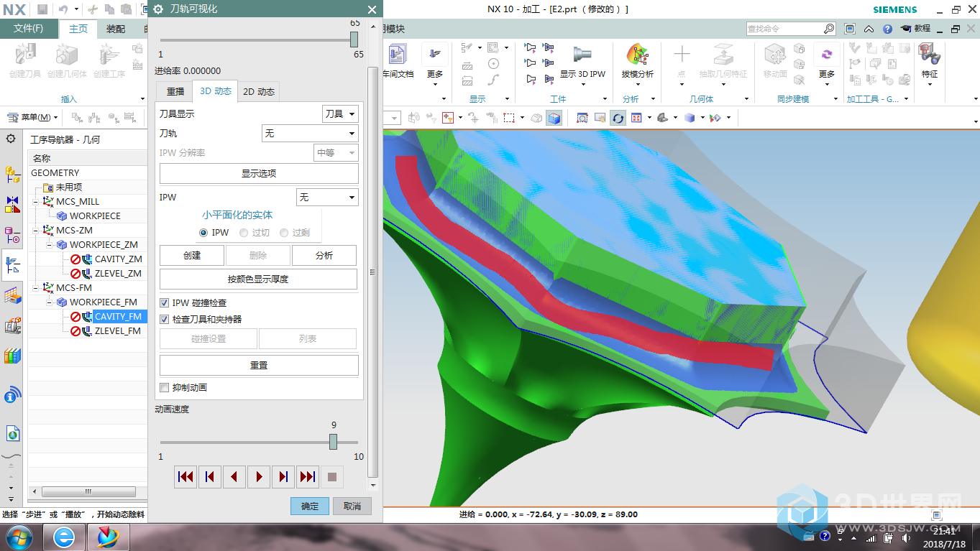The image size is (980, 551).
Task: Click the Display 3D IPW icon
Action: coord(582,56)
